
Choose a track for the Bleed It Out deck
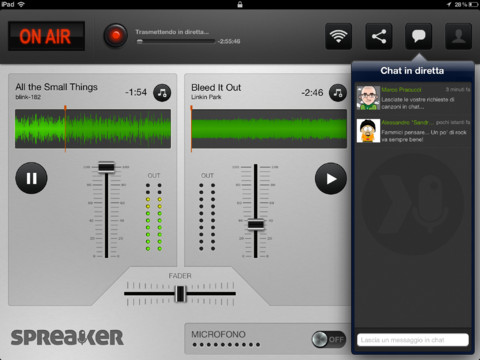tap(338, 93)
